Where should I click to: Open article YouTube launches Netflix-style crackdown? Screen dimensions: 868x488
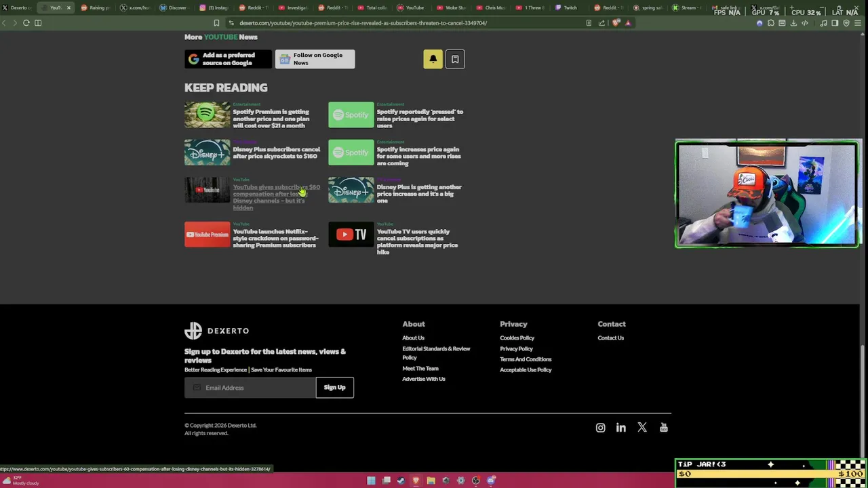point(275,238)
